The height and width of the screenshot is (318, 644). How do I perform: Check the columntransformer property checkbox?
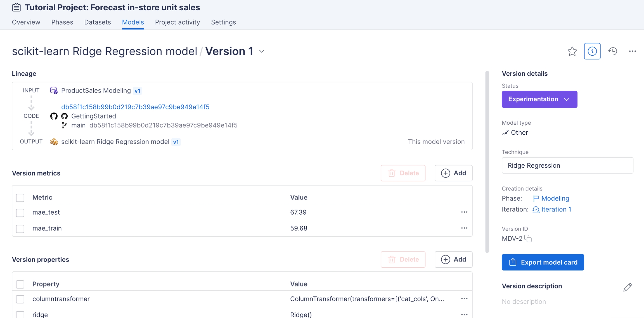point(20,299)
